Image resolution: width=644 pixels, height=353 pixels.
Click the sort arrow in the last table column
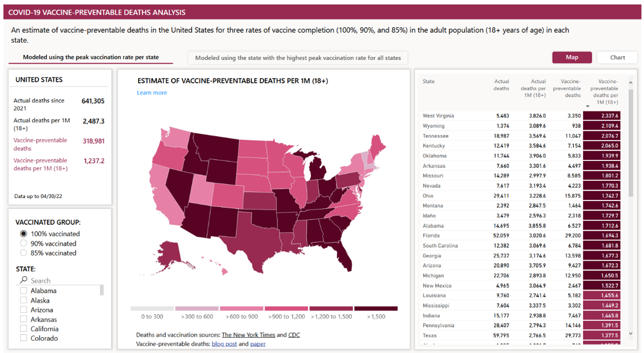pyautogui.click(x=588, y=106)
